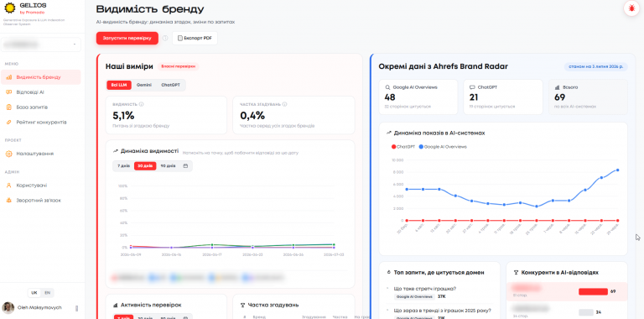The image size is (644, 319).
Task: Click the Окремі дані з Ahrefs Brand Radar heading
Action: click(x=443, y=66)
